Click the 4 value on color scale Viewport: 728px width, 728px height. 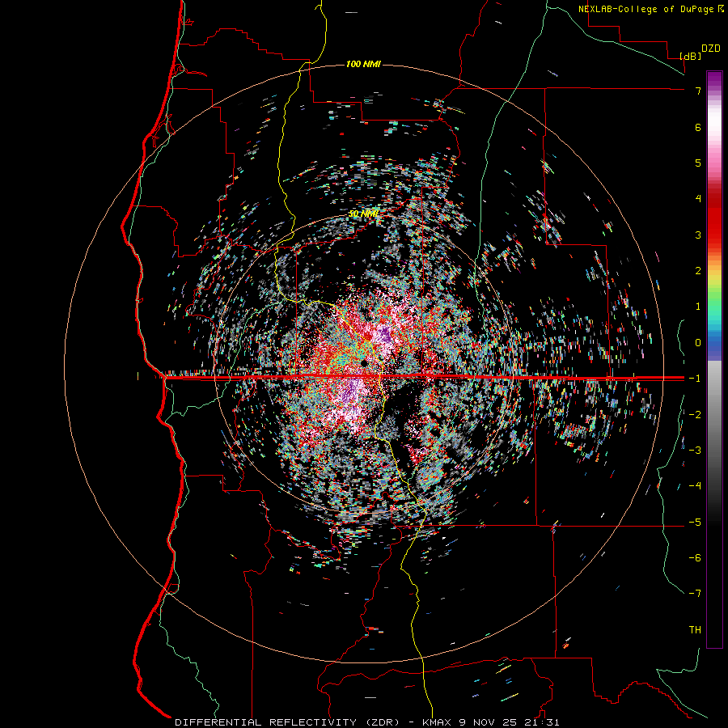[x=698, y=199]
